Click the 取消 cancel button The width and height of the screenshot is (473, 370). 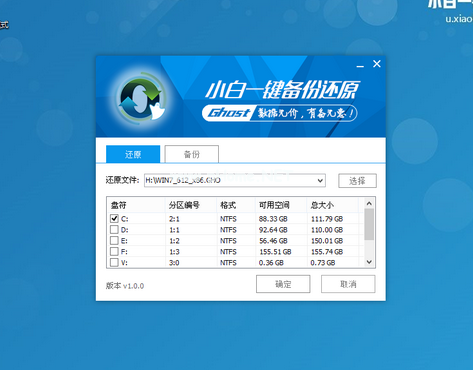(x=348, y=284)
